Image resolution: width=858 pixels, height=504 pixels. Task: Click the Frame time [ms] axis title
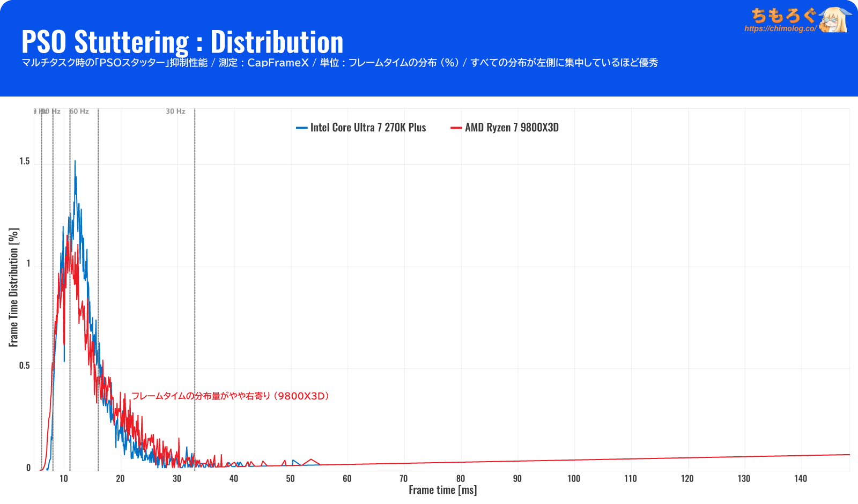[442, 490]
